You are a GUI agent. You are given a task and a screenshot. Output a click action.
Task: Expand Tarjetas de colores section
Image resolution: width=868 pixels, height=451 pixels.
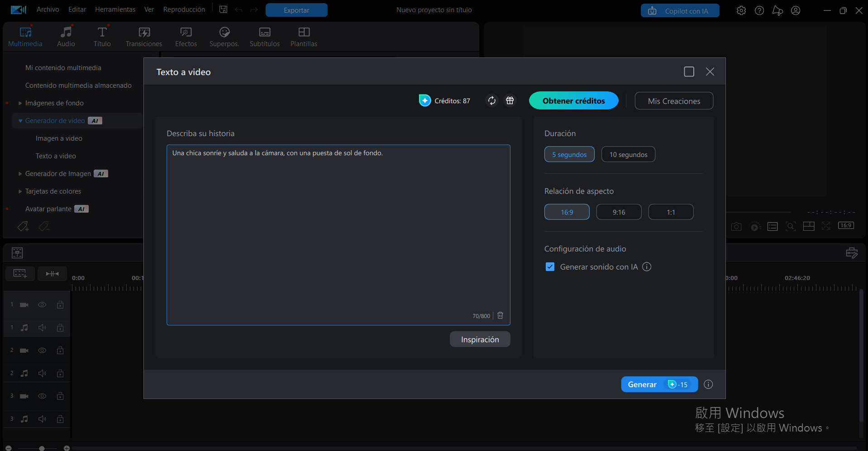20,191
